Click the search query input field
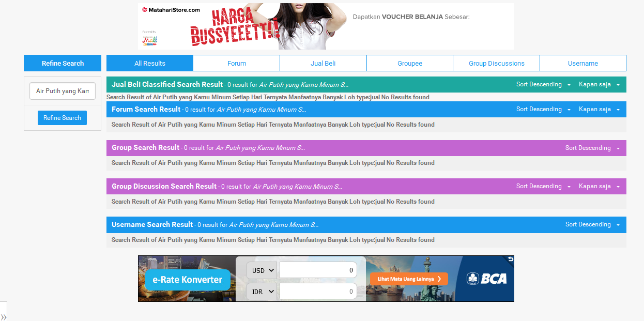 [63, 91]
